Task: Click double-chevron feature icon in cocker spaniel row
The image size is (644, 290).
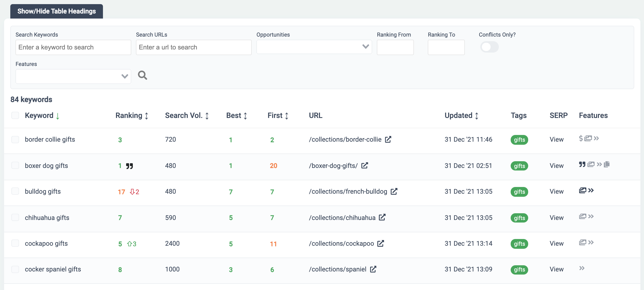Action: 582,268
